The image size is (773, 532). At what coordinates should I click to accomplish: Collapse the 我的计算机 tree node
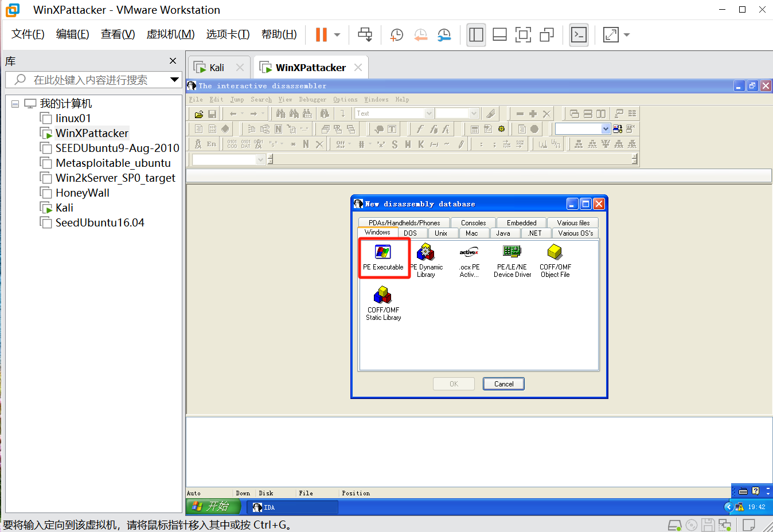tap(15, 104)
